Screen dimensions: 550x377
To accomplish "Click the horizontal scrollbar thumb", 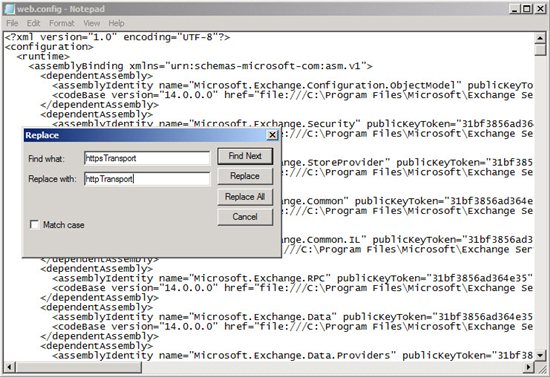I will coord(78,367).
